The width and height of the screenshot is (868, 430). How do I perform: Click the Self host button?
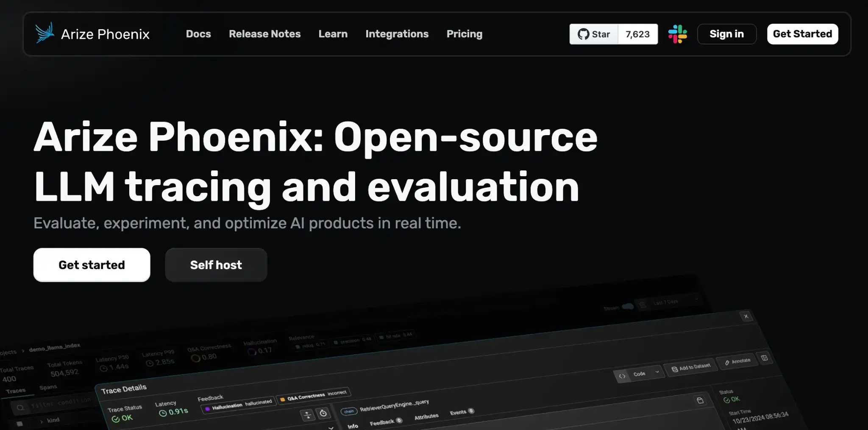(x=216, y=265)
